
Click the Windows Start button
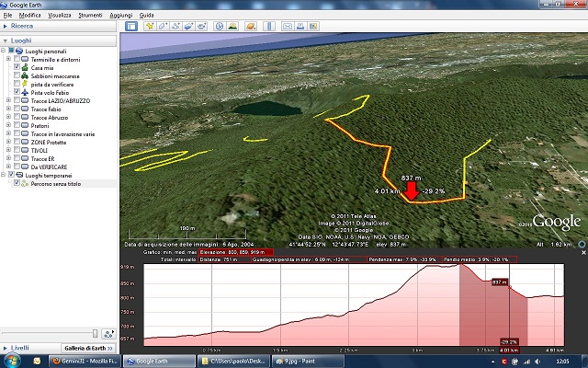tap(11, 361)
